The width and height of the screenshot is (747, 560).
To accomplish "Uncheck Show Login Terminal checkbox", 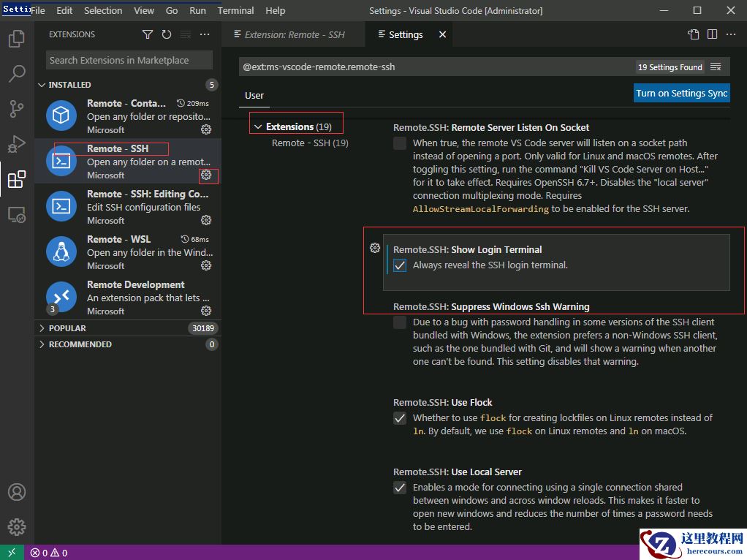I will [400, 266].
